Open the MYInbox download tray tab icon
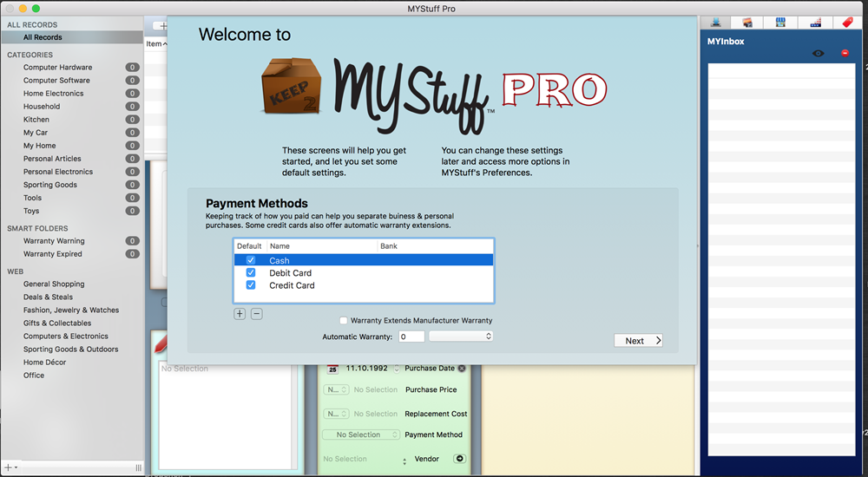 [x=716, y=23]
